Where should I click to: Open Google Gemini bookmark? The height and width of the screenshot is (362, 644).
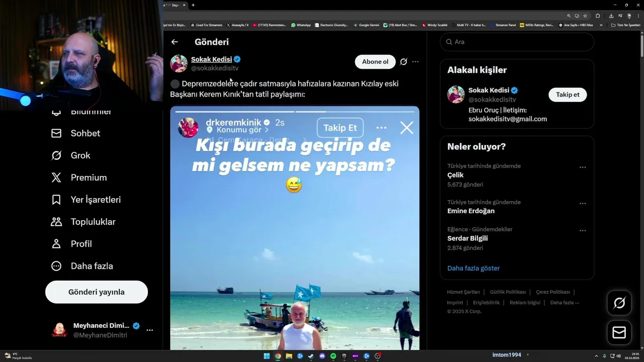[366, 25]
